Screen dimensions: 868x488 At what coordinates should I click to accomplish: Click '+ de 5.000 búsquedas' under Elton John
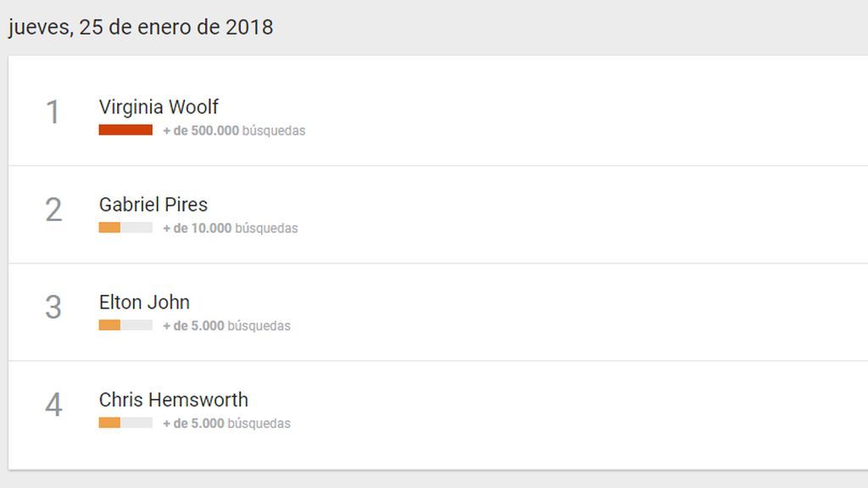(x=226, y=326)
